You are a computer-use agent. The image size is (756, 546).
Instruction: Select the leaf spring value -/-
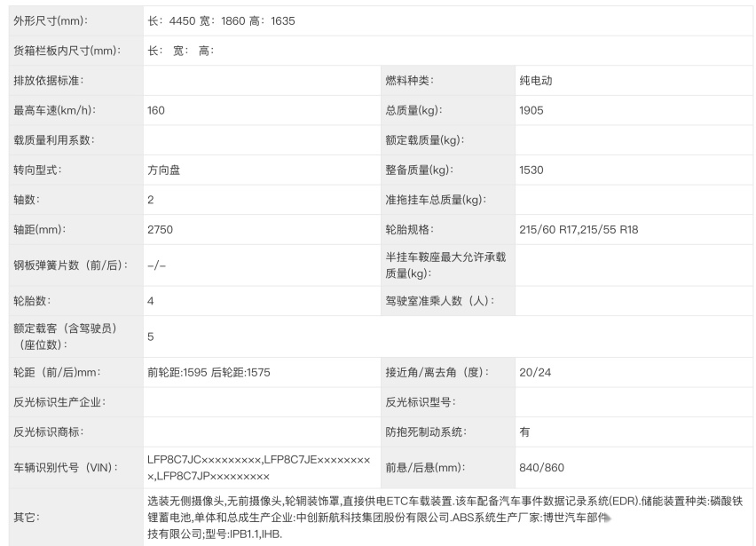point(157,265)
